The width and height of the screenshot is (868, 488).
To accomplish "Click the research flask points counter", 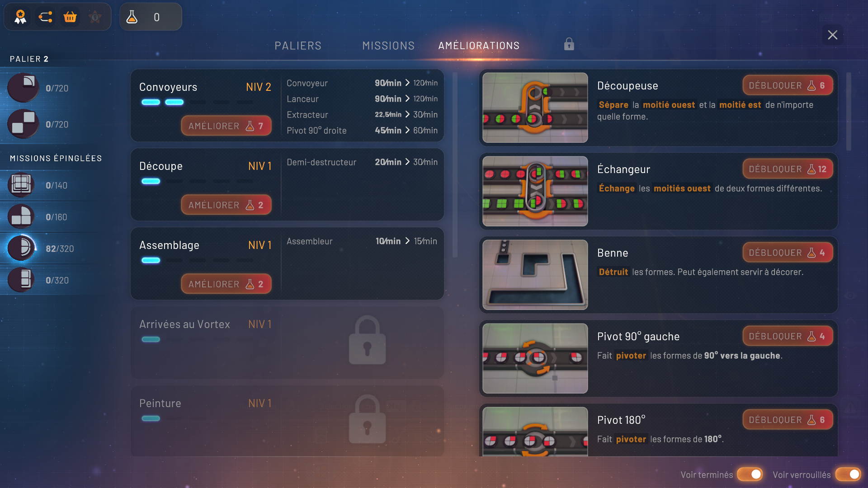I will [151, 17].
